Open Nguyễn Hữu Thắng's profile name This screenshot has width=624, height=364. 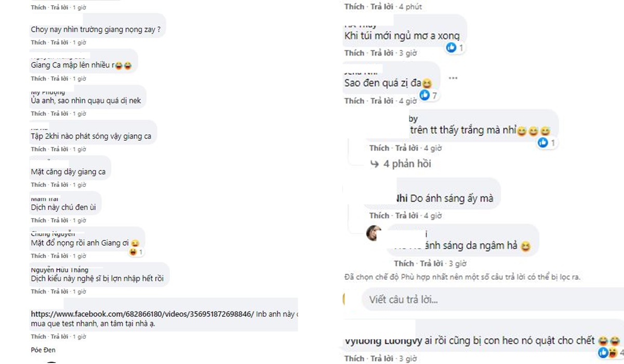point(59,270)
